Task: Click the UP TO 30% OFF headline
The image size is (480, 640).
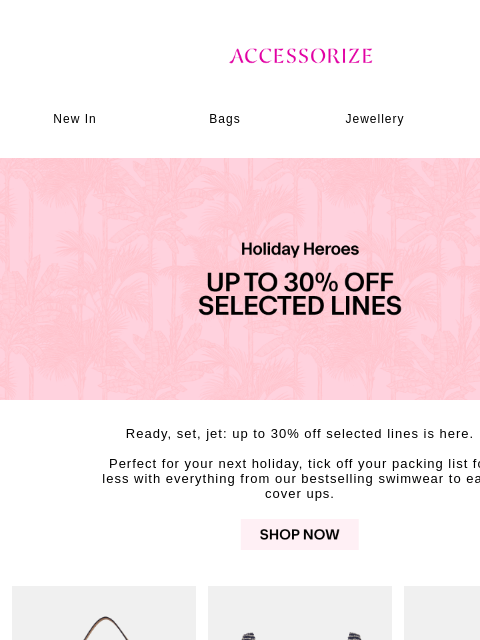Action: click(x=300, y=282)
